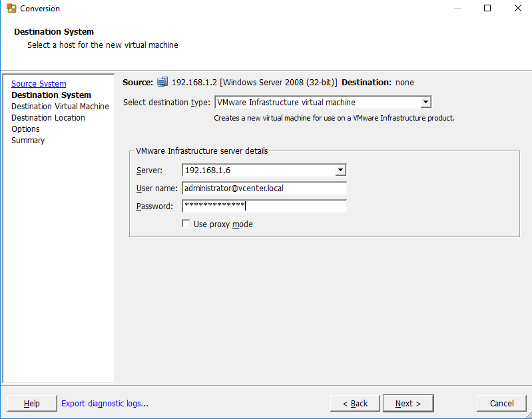Click the Next button

click(x=408, y=404)
